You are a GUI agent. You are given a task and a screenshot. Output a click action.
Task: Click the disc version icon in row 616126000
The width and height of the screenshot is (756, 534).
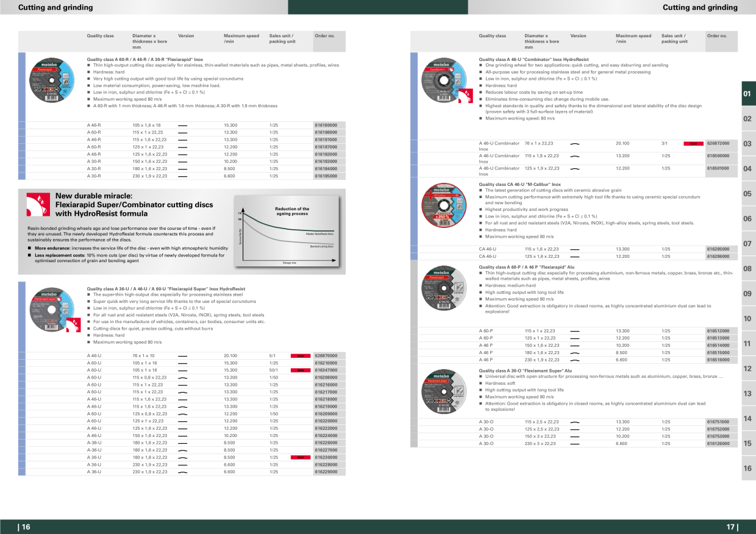(x=575, y=444)
